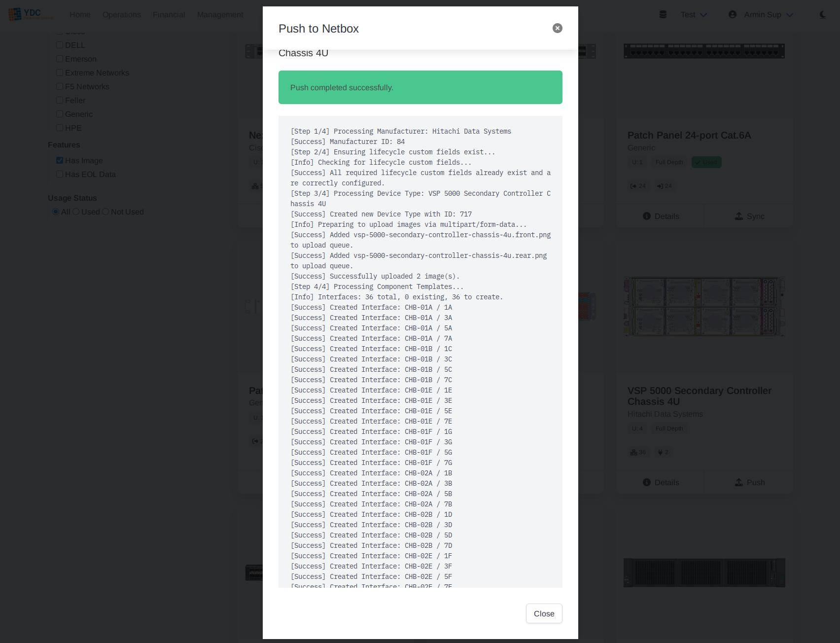The width and height of the screenshot is (840, 643).
Task: Enable the Has EOL Data checkbox
Action: coord(60,174)
